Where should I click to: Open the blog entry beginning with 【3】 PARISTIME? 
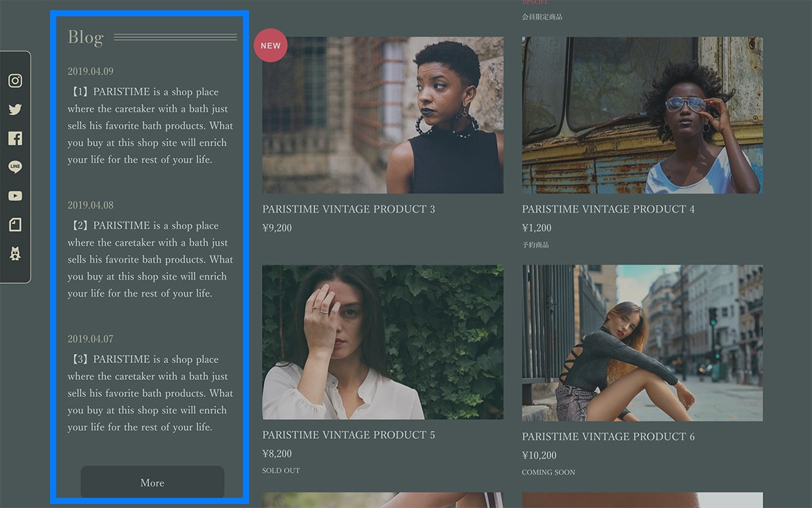[x=150, y=393]
